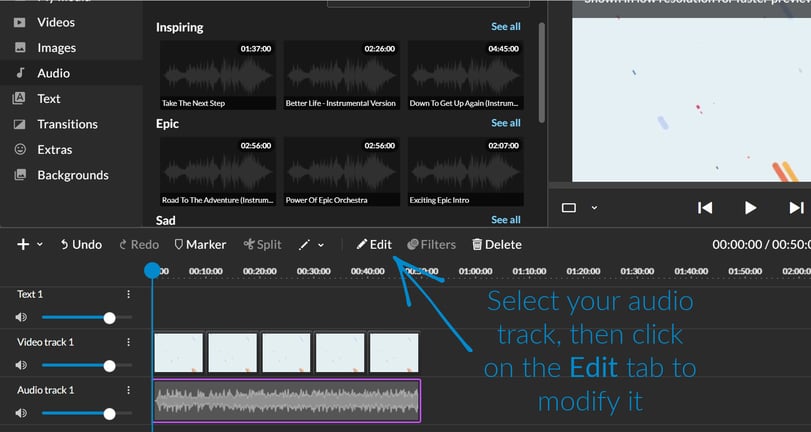Mute Video track 1 speaker icon

(x=21, y=365)
